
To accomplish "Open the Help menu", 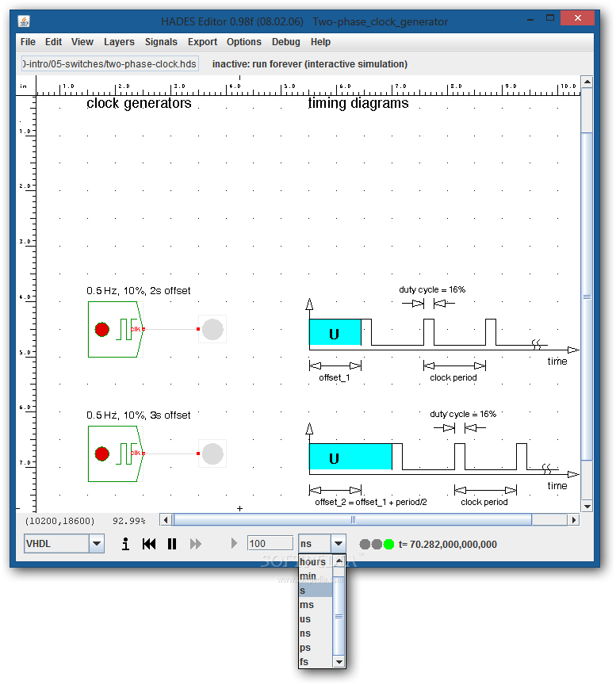I will [320, 42].
